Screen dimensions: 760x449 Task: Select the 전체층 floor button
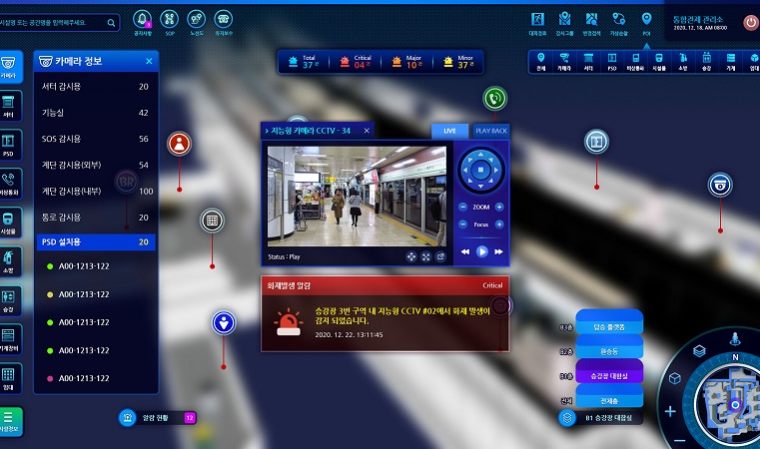tap(608, 399)
